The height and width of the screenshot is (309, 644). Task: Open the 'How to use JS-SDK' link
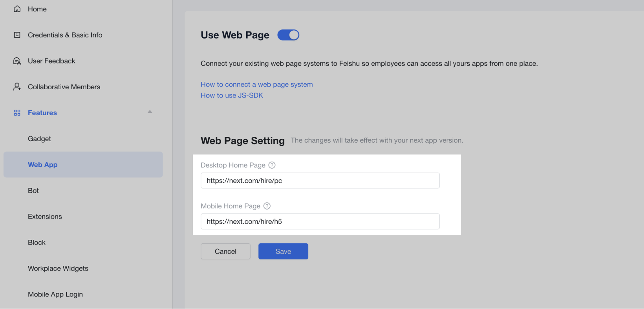232,96
